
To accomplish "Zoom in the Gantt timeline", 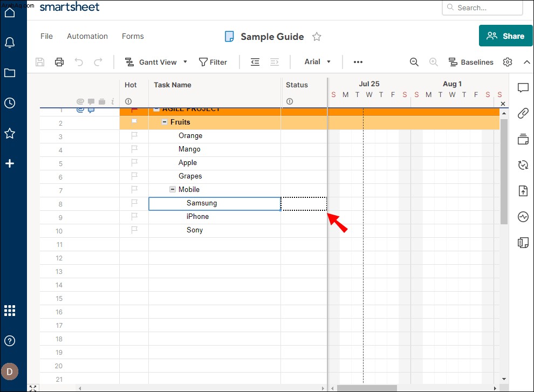I will coord(434,62).
